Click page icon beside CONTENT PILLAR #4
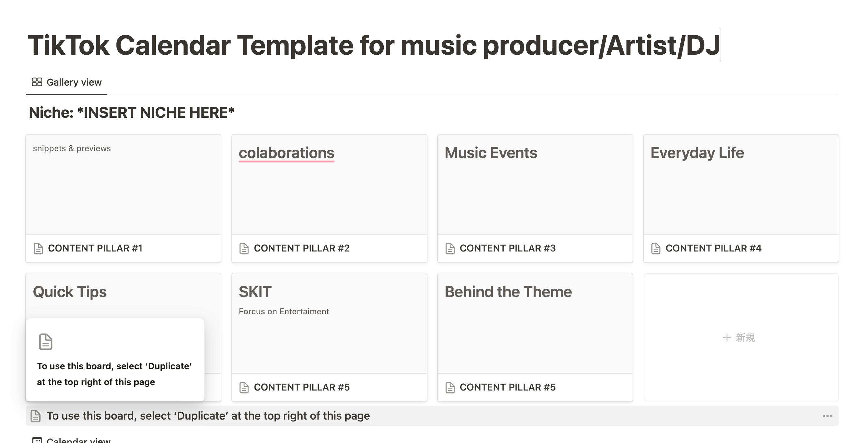868x443 pixels. [656, 248]
